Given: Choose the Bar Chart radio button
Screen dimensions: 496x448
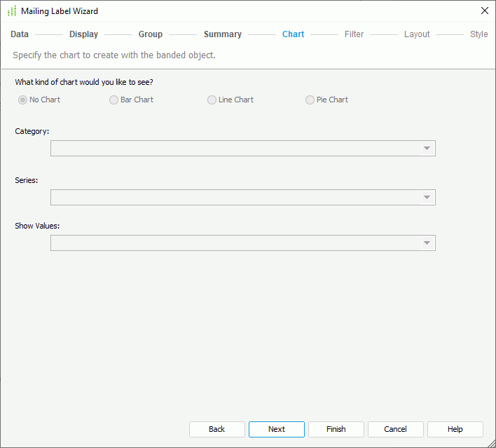Looking at the screenshot, I should coord(114,100).
